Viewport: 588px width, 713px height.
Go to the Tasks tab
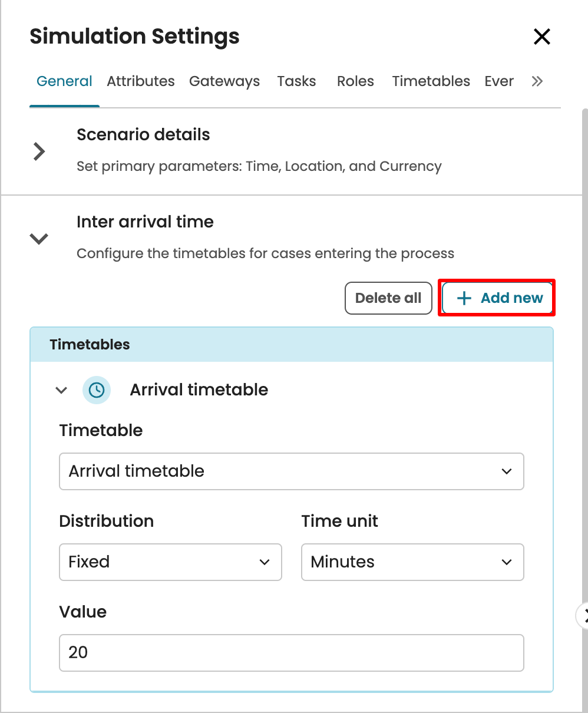296,81
